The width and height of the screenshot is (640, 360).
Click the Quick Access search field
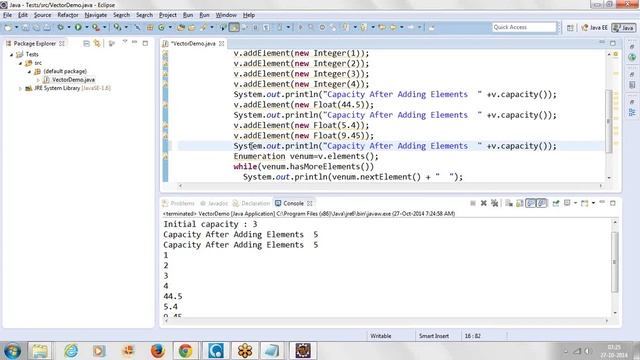point(524,27)
